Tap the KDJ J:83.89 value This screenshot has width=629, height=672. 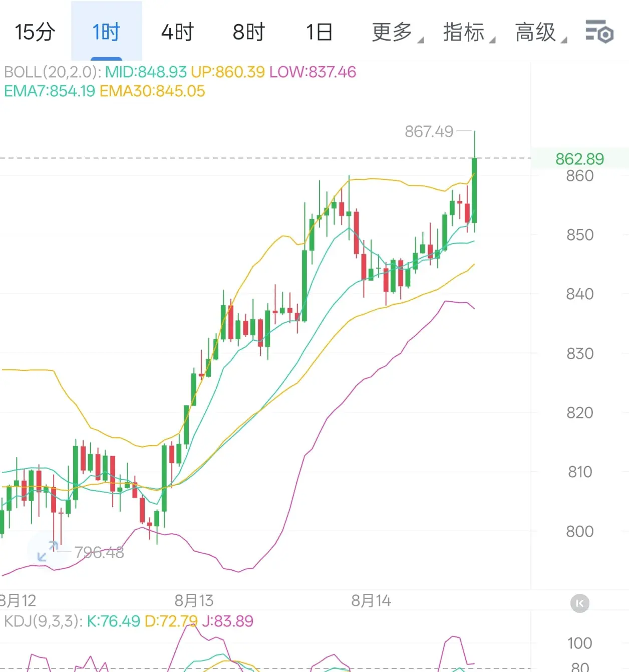[228, 621]
